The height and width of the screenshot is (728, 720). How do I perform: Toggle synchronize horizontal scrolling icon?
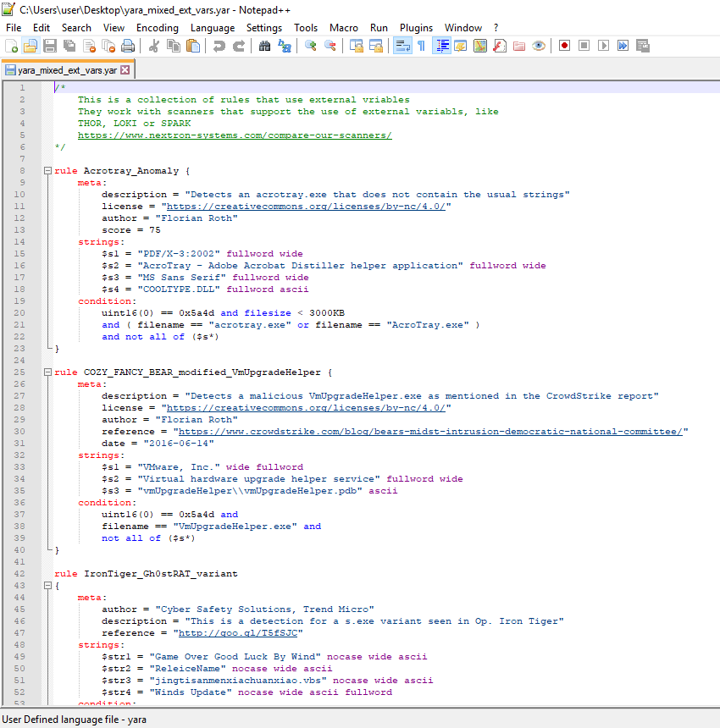375,46
